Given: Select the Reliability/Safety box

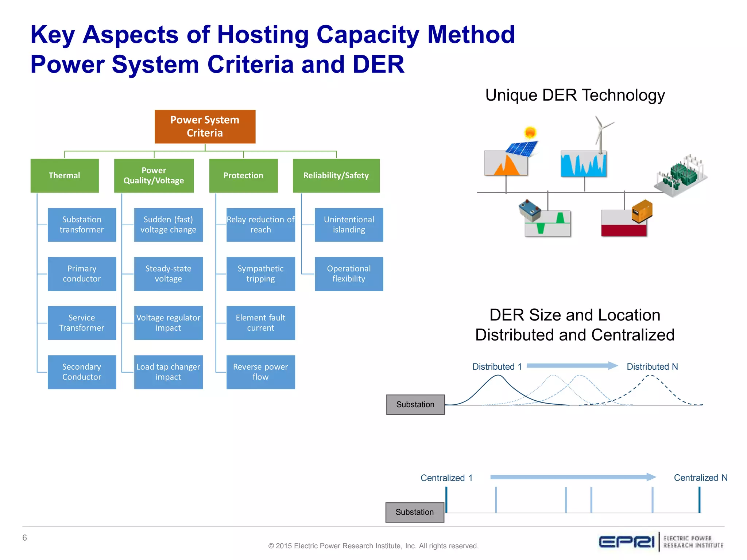Looking at the screenshot, I should pyautogui.click(x=336, y=175).
